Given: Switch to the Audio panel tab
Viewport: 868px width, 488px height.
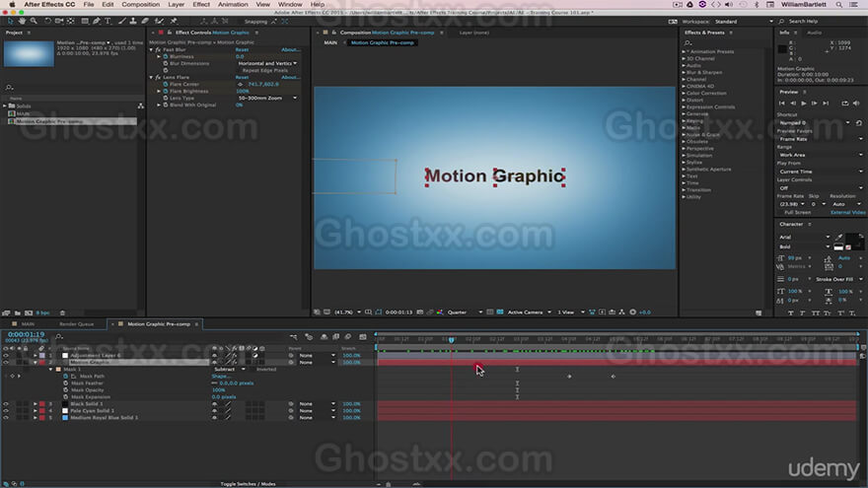Looking at the screenshot, I should [814, 33].
